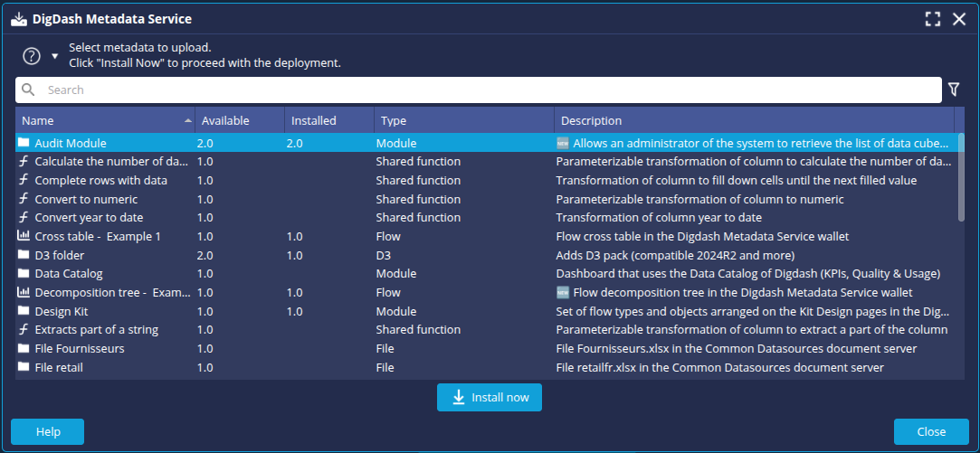Toggle fullscreen dialog icon
The image size is (980, 453).
pyautogui.click(x=933, y=19)
